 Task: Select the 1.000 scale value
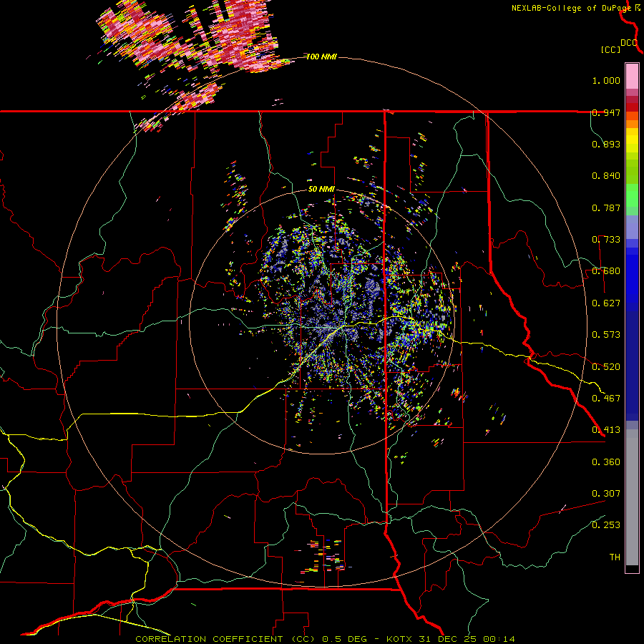tap(606, 80)
